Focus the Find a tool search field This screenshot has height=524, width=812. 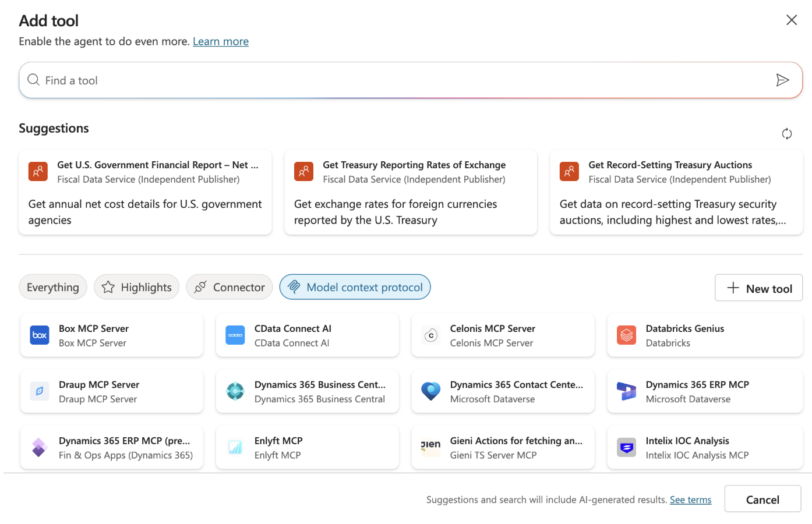tap(411, 80)
